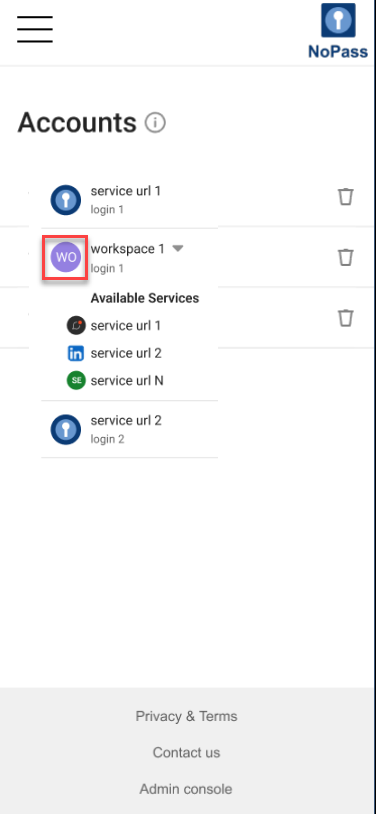Click the info icon beside Accounts
This screenshot has width=377, height=814.
[x=155, y=123]
